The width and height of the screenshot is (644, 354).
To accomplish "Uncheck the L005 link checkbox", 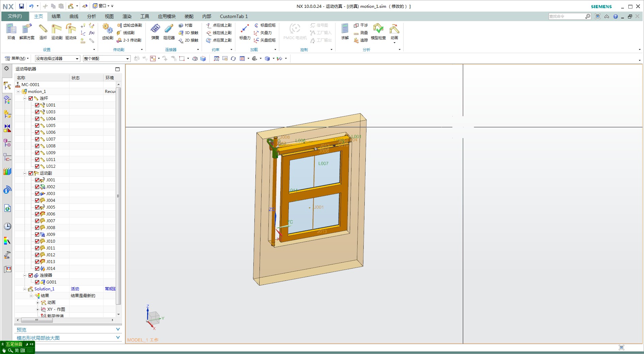I will (x=37, y=126).
